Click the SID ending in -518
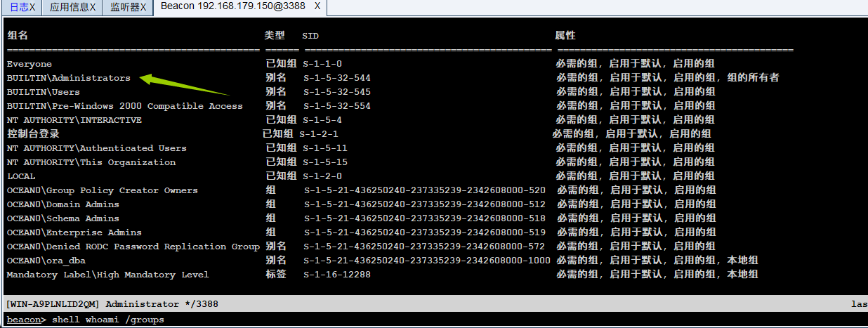Screen dimensions: 868x328 click(x=425, y=218)
